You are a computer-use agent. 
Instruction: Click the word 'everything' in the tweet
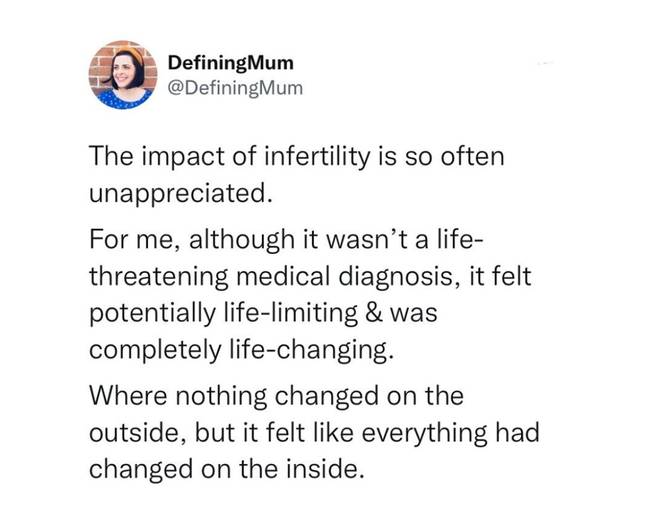pos(424,433)
